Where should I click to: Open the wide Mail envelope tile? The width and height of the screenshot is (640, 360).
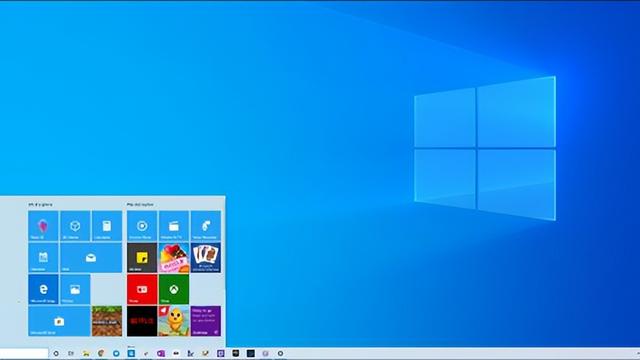[91, 258]
